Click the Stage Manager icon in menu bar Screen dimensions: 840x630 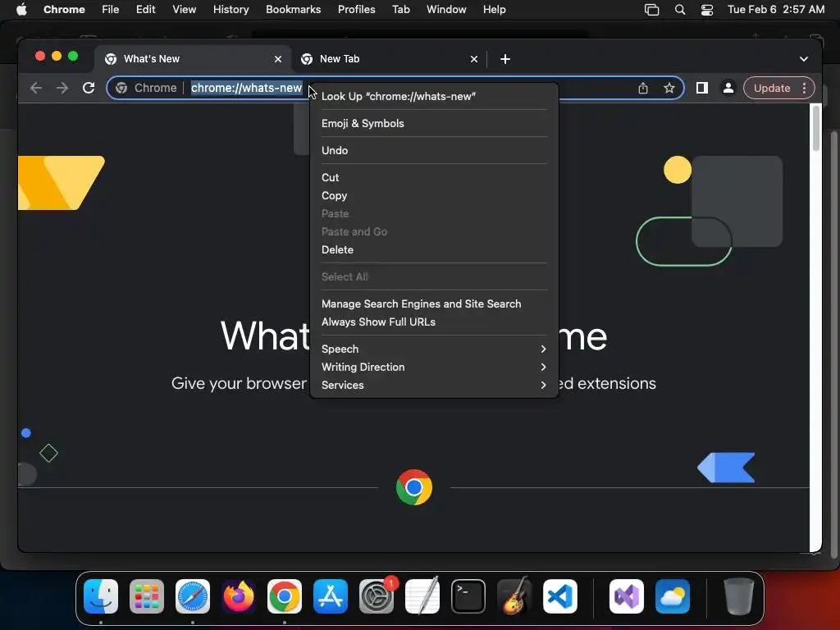[651, 10]
